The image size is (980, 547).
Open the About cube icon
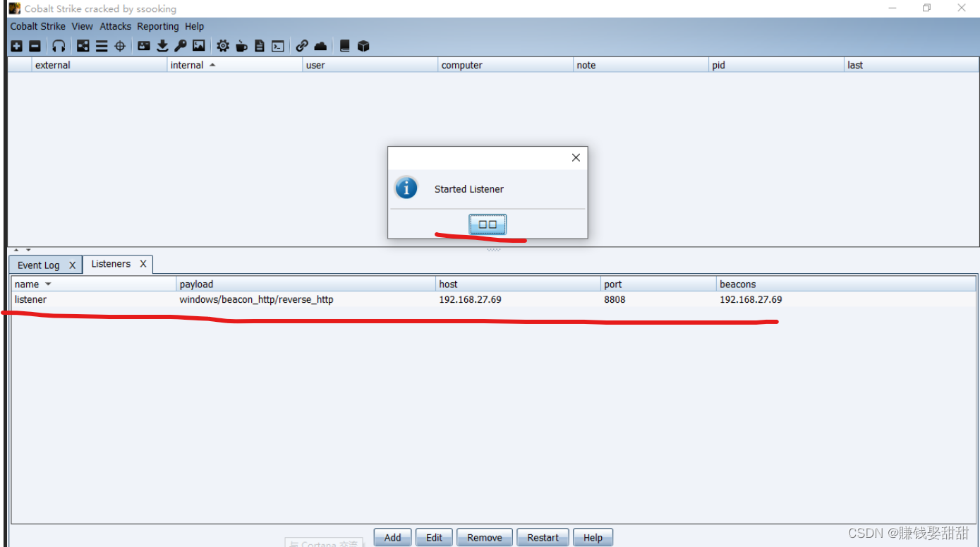363,46
